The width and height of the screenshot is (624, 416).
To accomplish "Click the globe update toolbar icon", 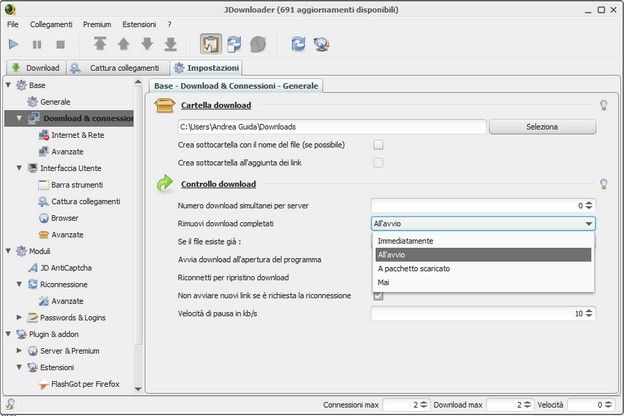I will point(322,44).
